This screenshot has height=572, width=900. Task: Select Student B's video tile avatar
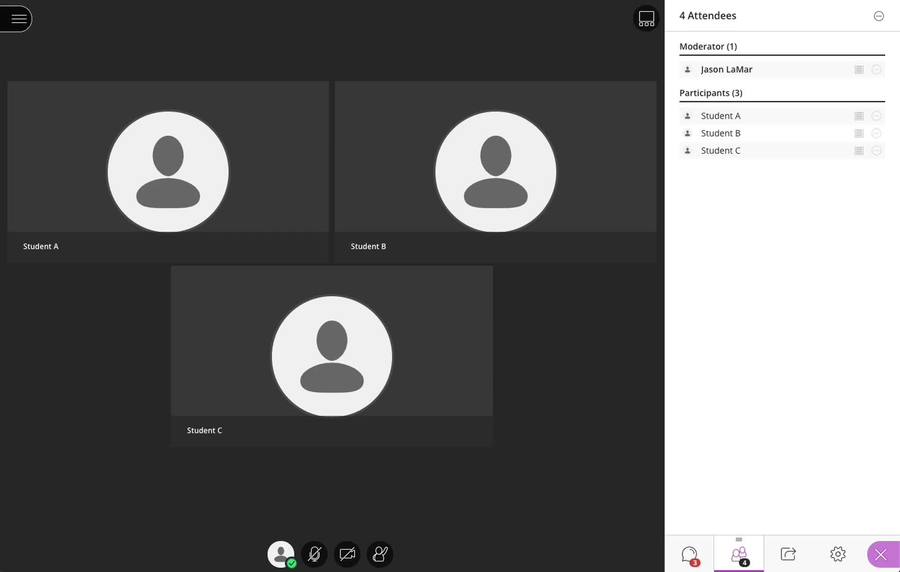(496, 172)
